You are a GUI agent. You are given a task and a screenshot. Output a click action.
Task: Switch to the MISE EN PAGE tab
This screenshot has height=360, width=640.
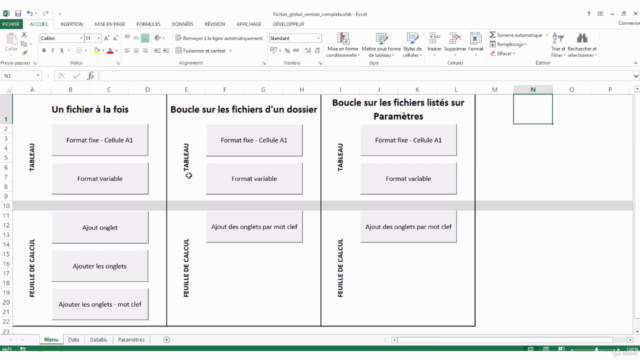click(x=110, y=24)
